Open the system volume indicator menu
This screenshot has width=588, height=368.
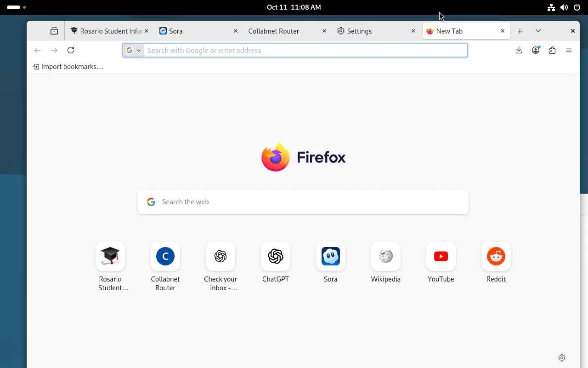[x=564, y=7]
